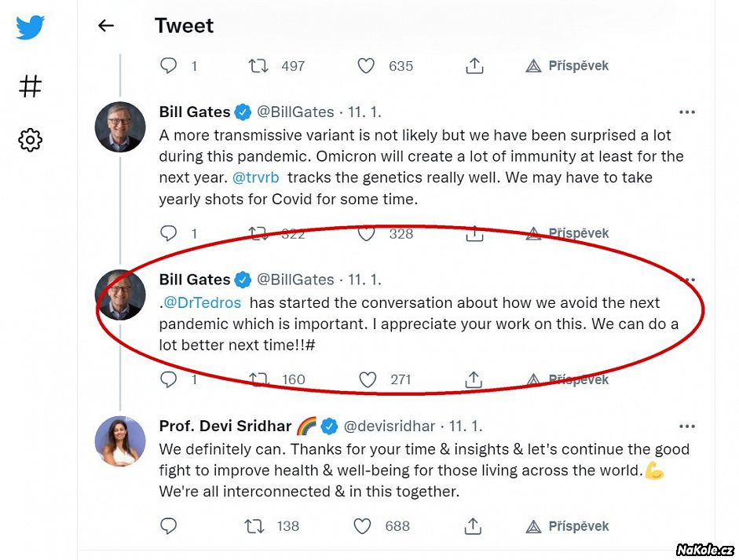Like the tweet with 635 likes
The width and height of the screenshot is (739, 560).
pyautogui.click(x=366, y=66)
